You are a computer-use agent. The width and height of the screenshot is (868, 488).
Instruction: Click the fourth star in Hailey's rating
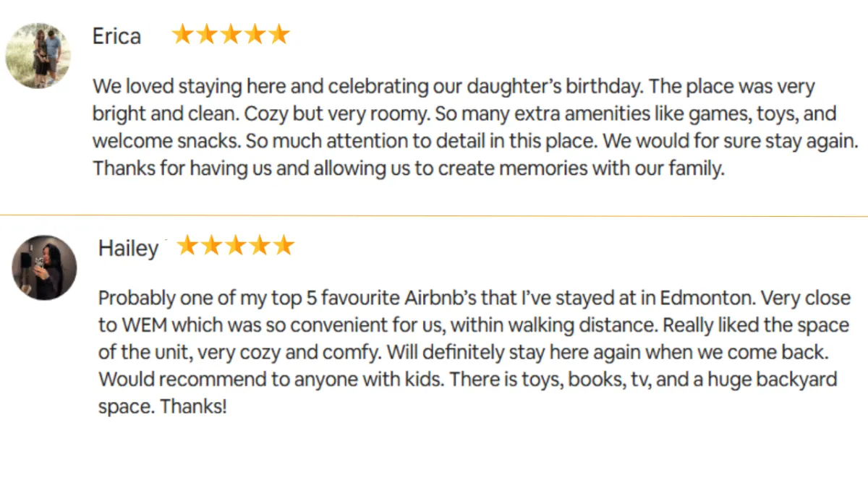(260, 245)
